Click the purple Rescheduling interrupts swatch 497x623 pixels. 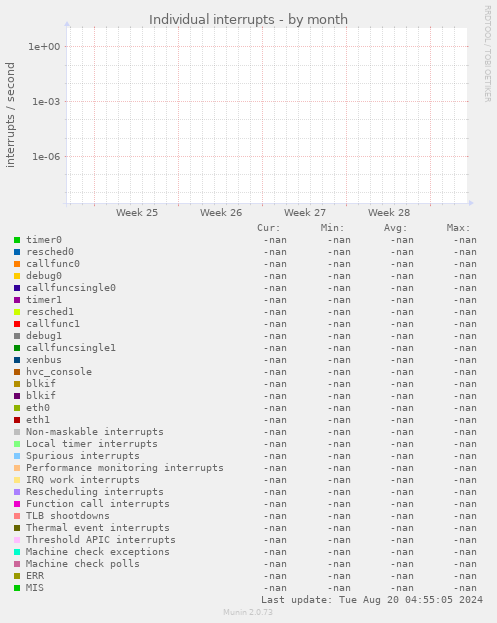pos(17,492)
